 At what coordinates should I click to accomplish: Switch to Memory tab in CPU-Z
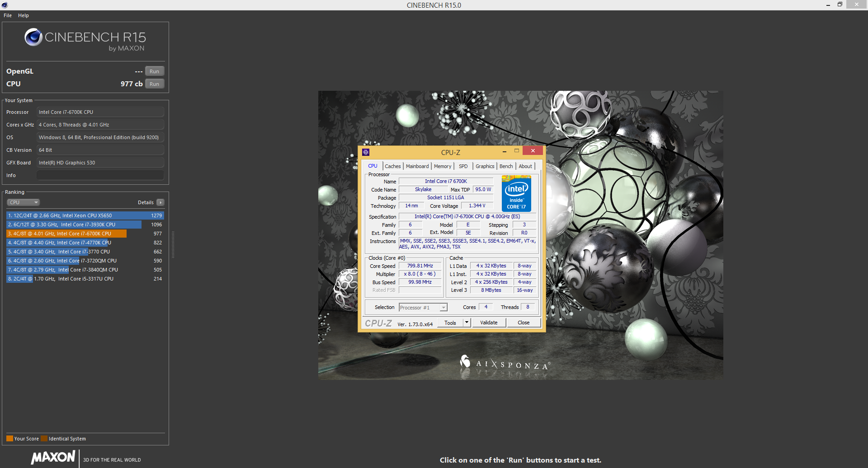[443, 166]
